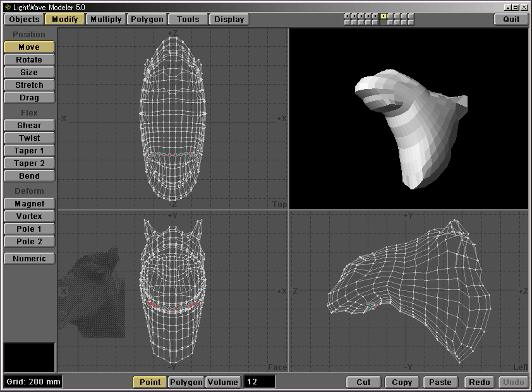Switch to Point selection mode
532x392 pixels.
point(150,382)
